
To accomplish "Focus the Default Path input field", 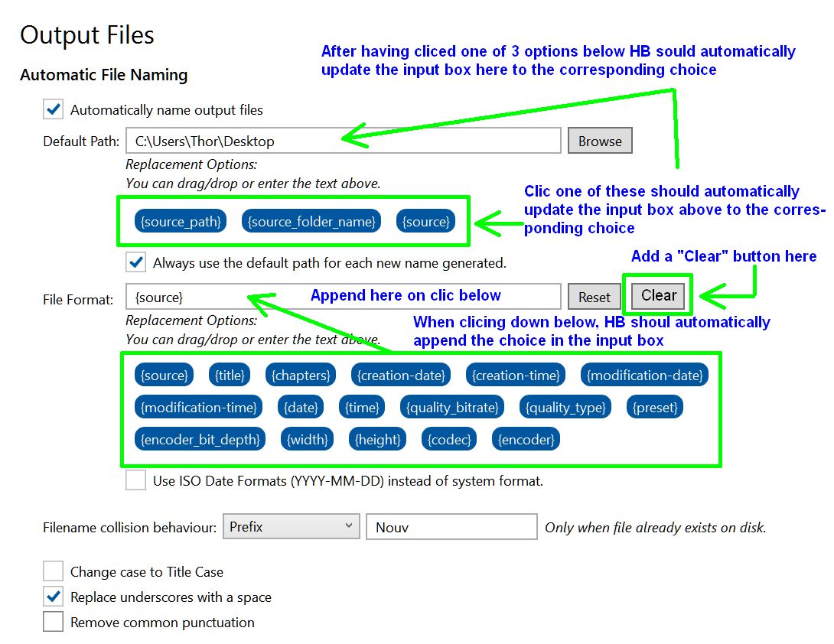I will coord(344,141).
